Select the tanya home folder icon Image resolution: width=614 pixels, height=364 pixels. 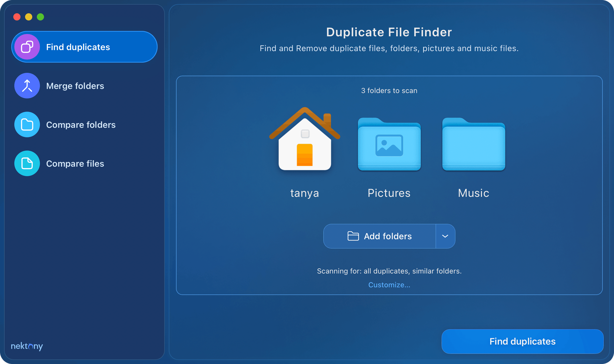pyautogui.click(x=305, y=139)
